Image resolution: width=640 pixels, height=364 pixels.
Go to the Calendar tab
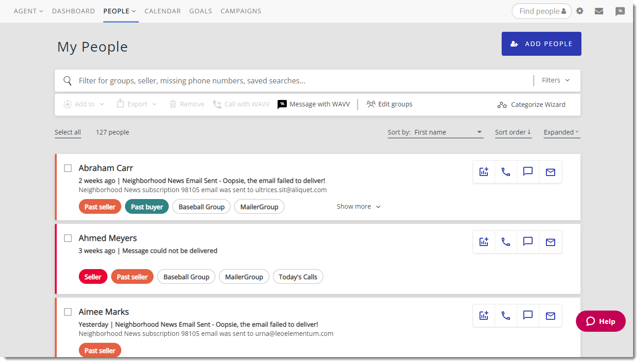coord(162,11)
